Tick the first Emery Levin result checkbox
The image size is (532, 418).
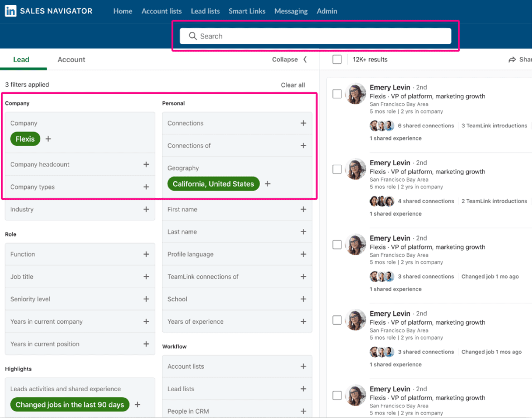tap(337, 94)
